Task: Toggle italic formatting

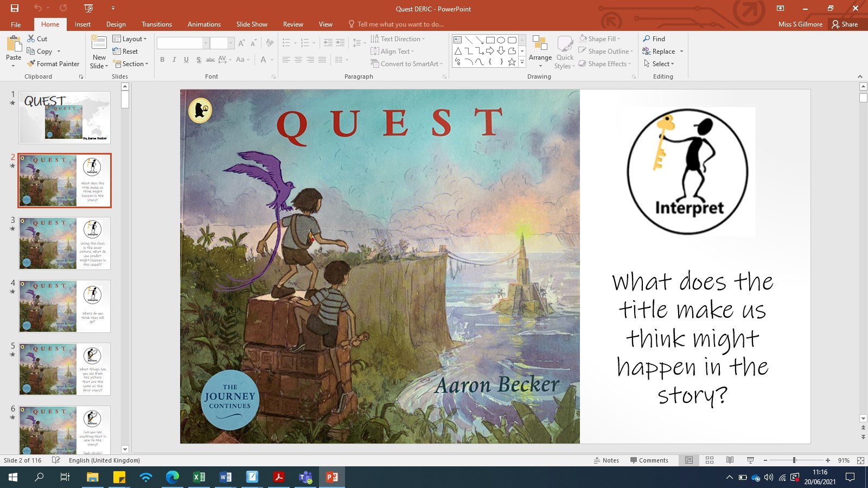Action: [174, 61]
